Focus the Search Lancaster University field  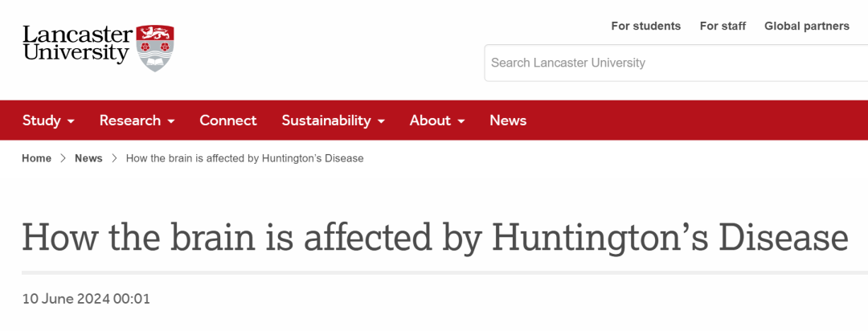point(675,63)
